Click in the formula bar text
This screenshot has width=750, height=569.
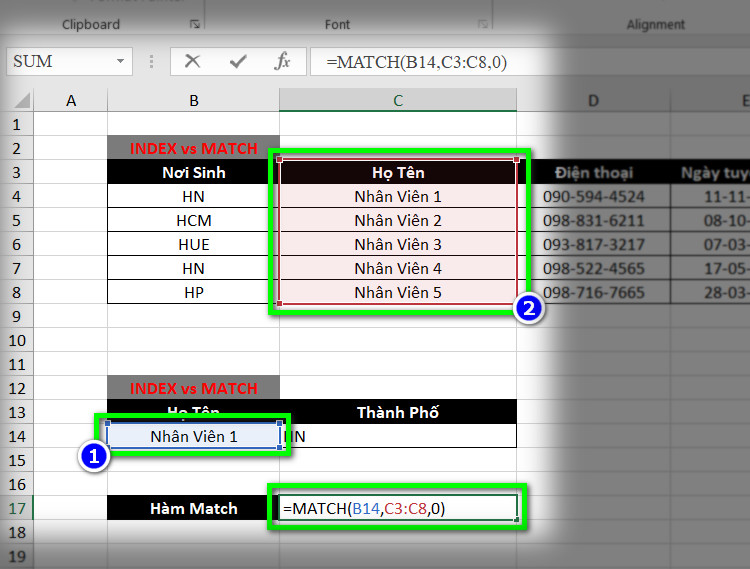(416, 62)
